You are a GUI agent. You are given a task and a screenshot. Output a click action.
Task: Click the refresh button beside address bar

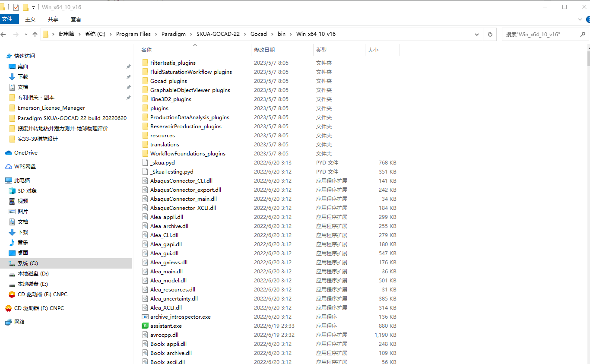click(x=490, y=34)
